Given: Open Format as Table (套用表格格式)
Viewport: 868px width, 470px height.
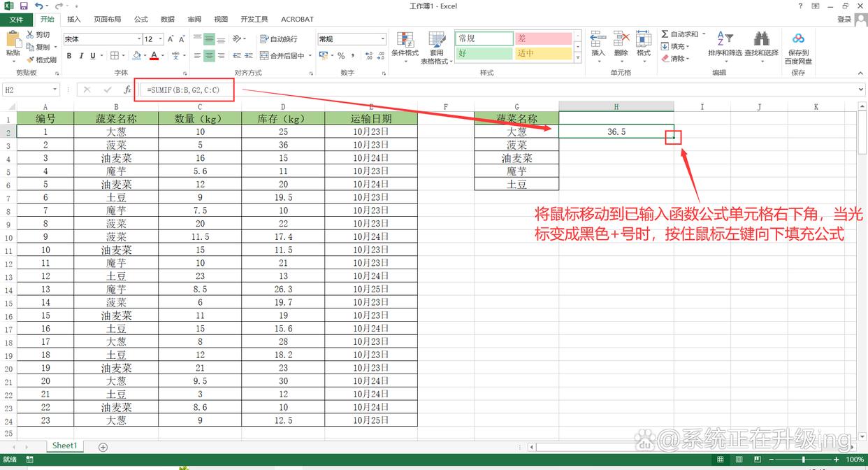Looking at the screenshot, I should 437,48.
